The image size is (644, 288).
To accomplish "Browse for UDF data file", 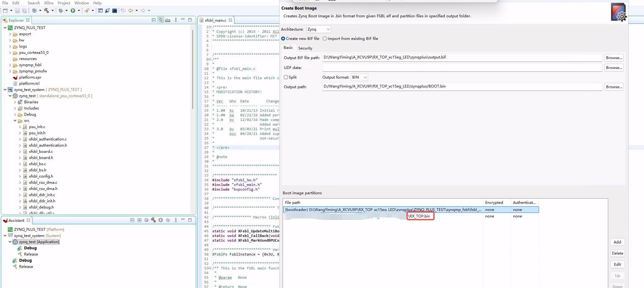I will pos(614,68).
